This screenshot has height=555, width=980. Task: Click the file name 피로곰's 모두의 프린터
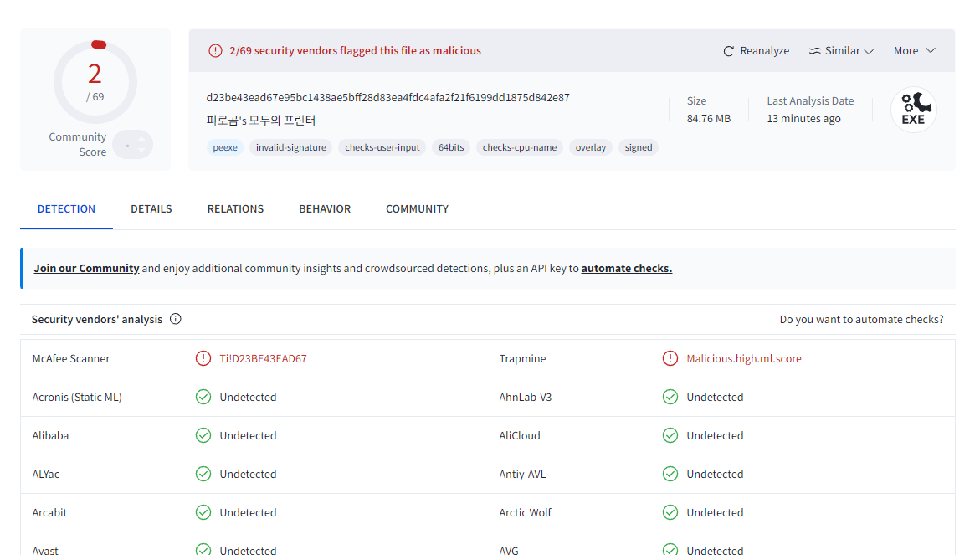pyautogui.click(x=261, y=121)
